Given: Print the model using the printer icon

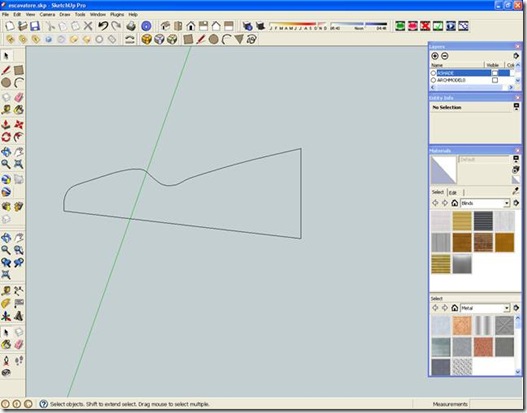Looking at the screenshot, I should (131, 26).
